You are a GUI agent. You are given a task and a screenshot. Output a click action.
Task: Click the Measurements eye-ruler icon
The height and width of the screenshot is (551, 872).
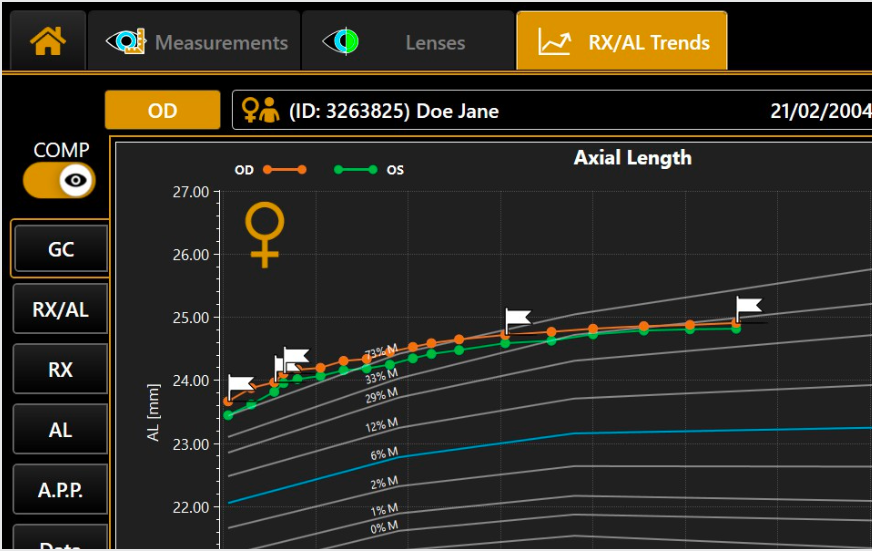pyautogui.click(x=126, y=42)
